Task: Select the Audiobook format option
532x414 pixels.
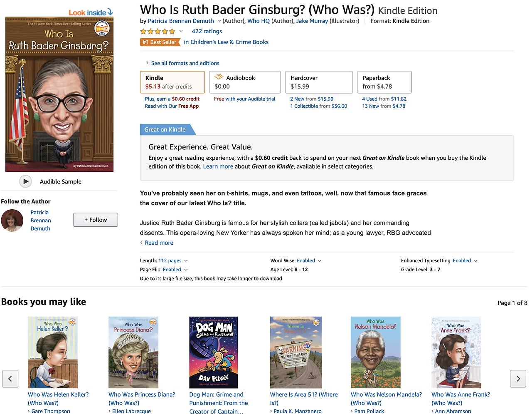Action: pos(245,82)
